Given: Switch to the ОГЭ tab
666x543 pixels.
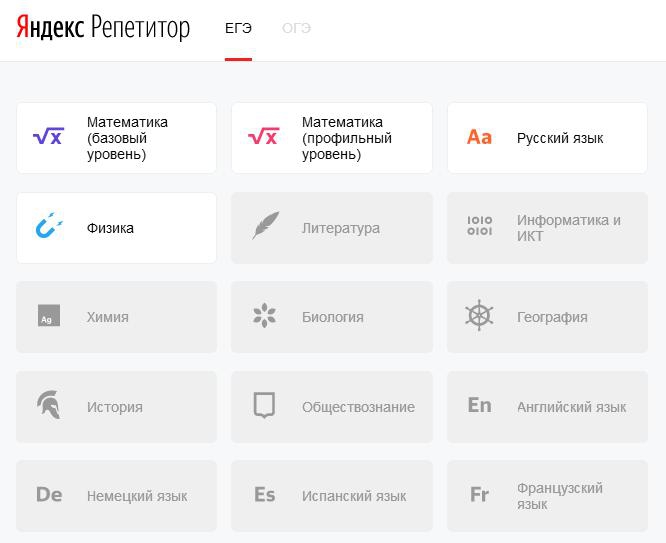Looking at the screenshot, I should click(296, 28).
